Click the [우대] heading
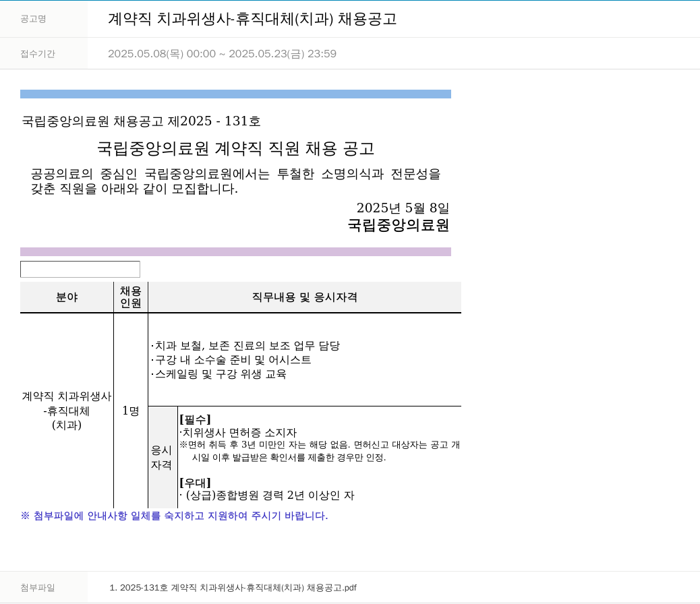Viewport: 700px width, 604px height. coord(195,483)
